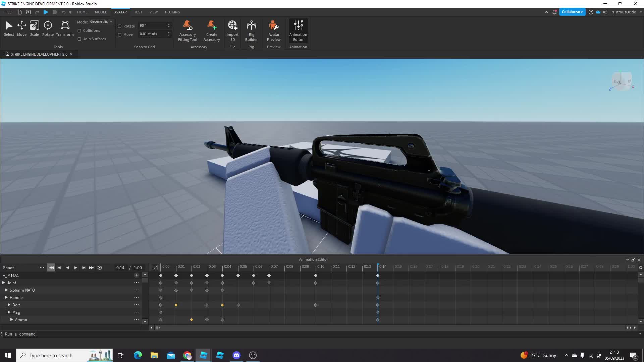The width and height of the screenshot is (644, 362).
Task: Launch the Rig Builder
Action: point(252,30)
